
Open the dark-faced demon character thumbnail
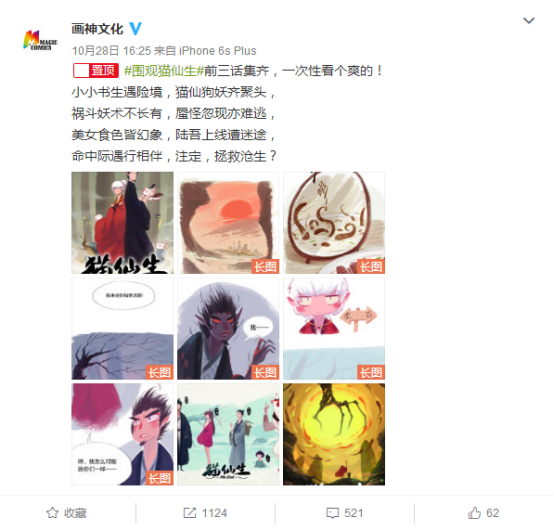(x=228, y=329)
